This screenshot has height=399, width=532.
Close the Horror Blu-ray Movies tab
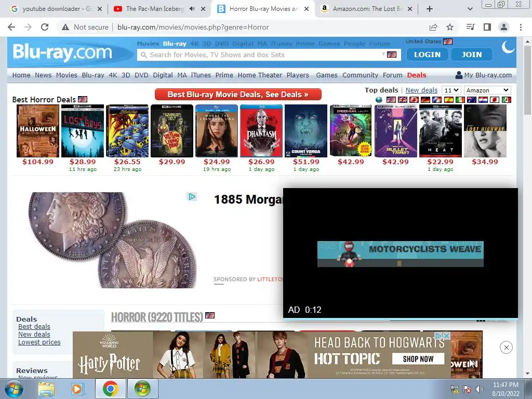(x=307, y=9)
